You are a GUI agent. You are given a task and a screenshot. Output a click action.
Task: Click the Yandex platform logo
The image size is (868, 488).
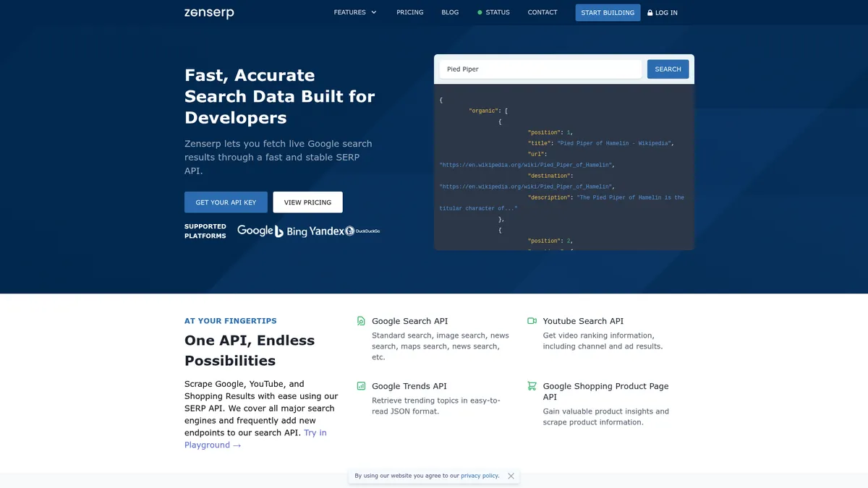click(327, 231)
